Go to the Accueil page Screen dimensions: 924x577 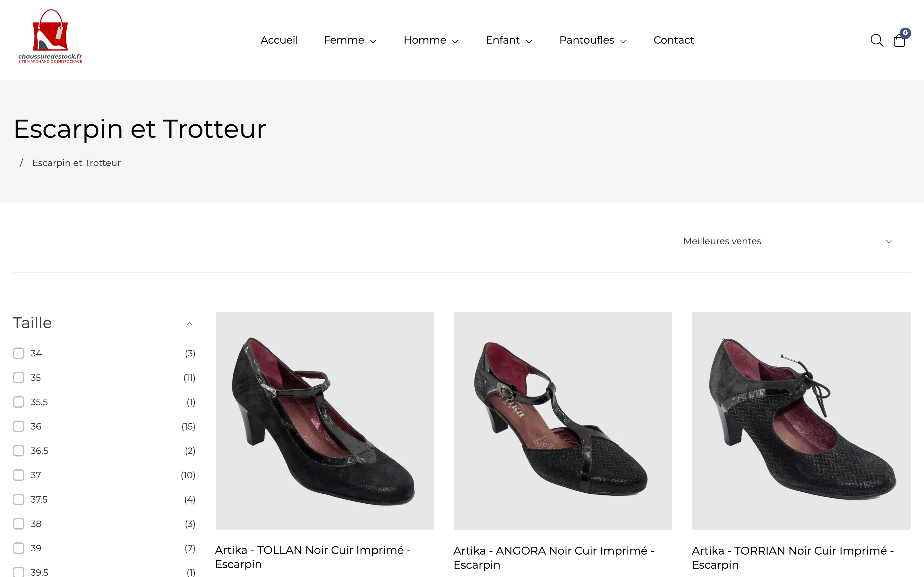point(279,40)
